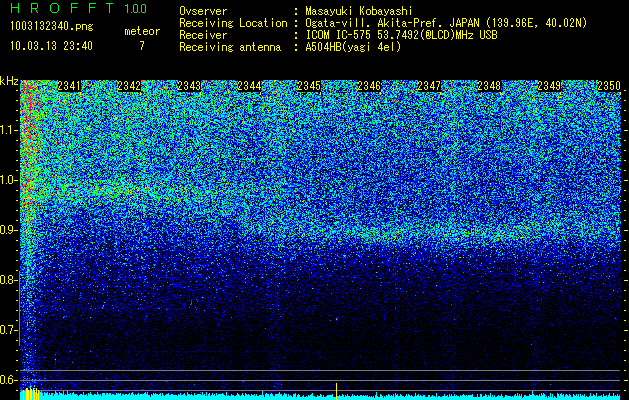Screen dimensions: 629x400
Task: Click the 'Receiving Location' label
Action: pos(233,23)
